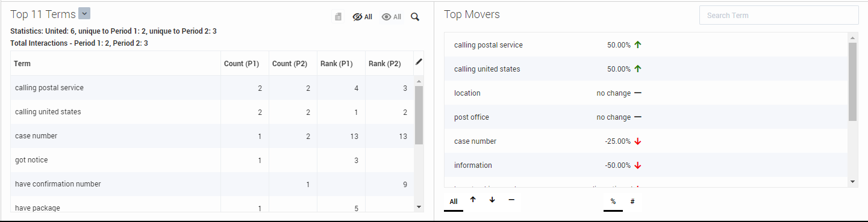868x222 pixels.
Task: Click Rank (P2) cell showing 9
Action: point(389,184)
